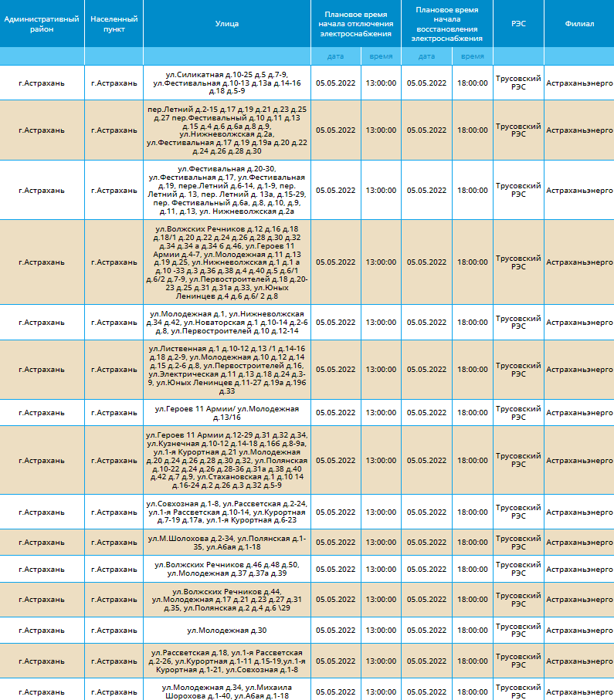Click 'время' subheader under restoration start time
The width and height of the screenshot is (614, 700).
click(473, 56)
